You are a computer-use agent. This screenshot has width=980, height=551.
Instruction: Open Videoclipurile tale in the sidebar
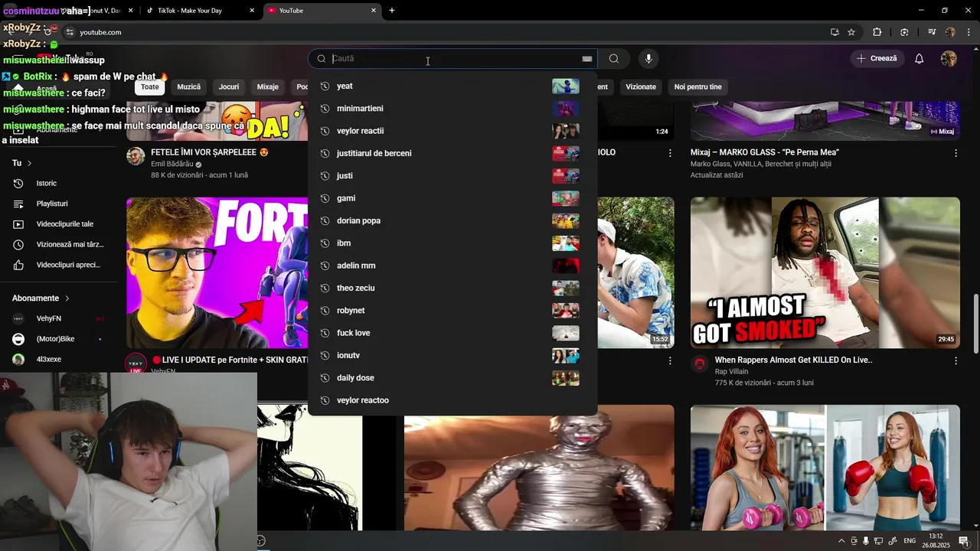60,224
